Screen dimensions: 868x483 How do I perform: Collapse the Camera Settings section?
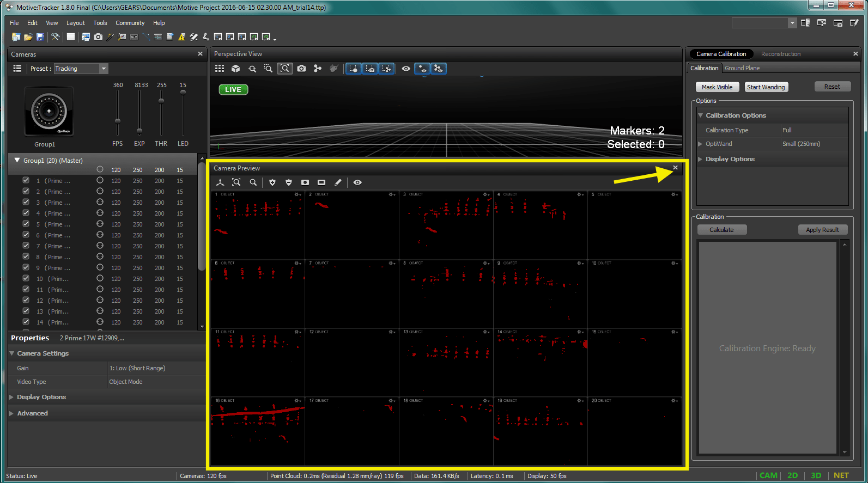tap(12, 353)
